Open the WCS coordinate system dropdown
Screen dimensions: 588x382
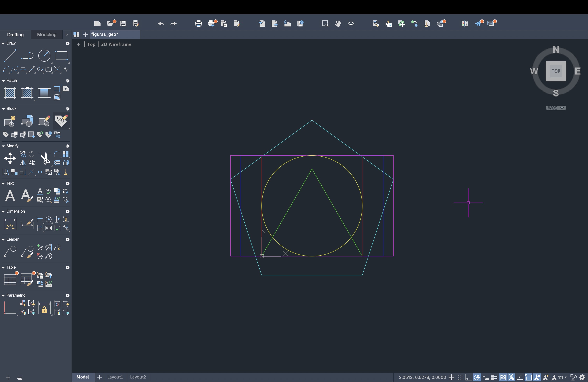pos(556,108)
